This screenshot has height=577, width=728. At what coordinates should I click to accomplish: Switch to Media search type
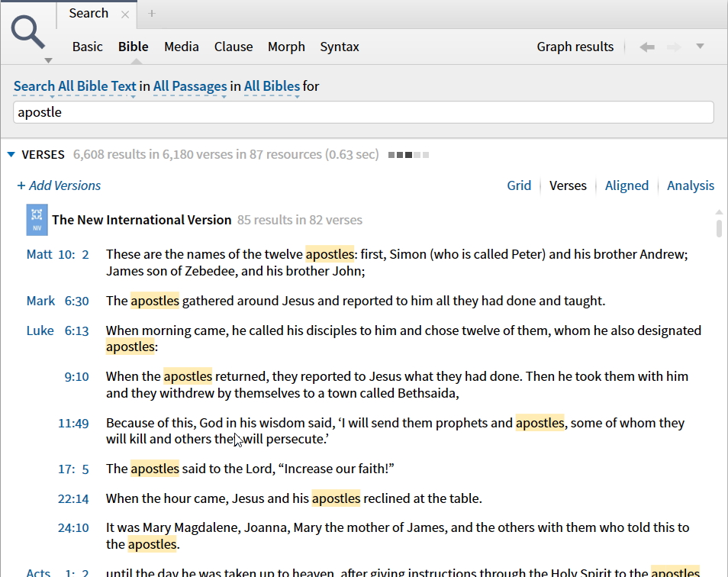pos(181,47)
